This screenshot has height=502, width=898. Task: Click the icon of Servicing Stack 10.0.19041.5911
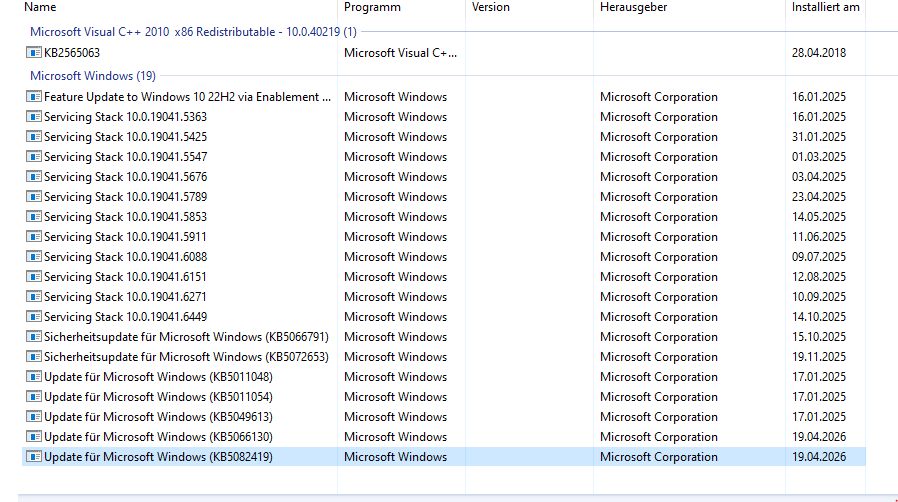click(x=34, y=237)
